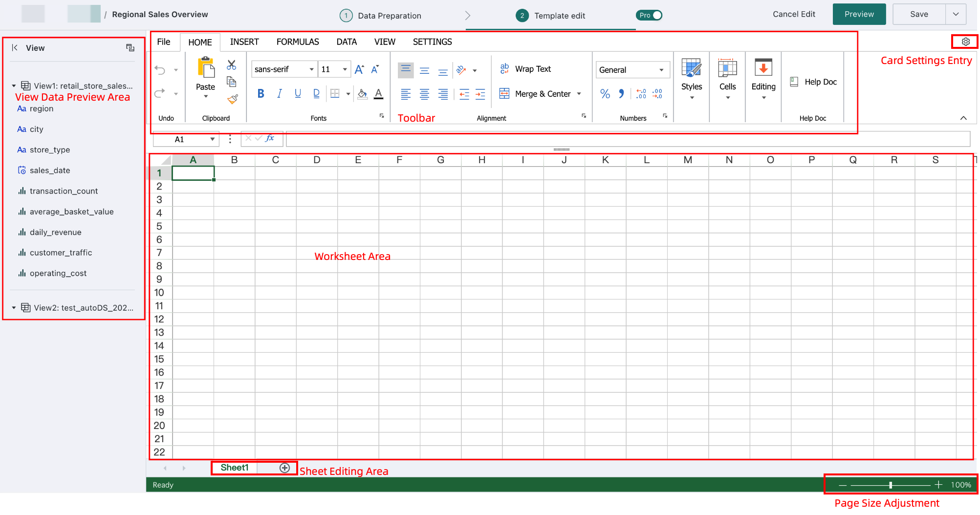Open the card settings gear icon
The image size is (980, 515).
tap(966, 42)
